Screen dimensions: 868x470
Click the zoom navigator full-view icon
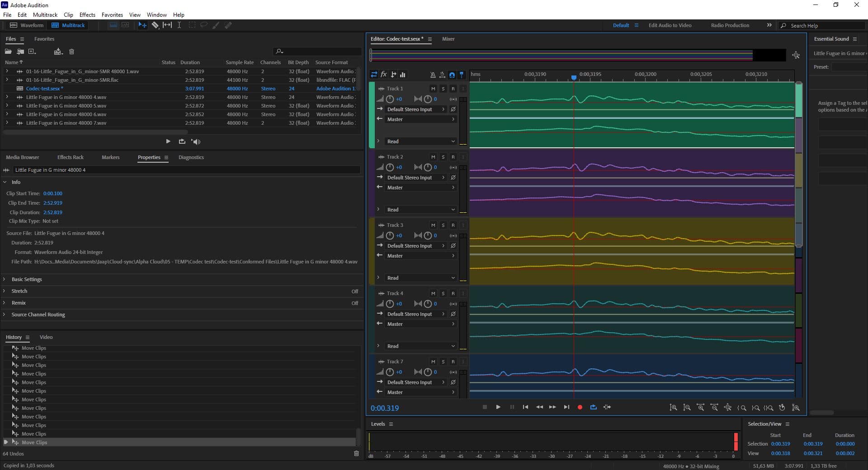796,55
